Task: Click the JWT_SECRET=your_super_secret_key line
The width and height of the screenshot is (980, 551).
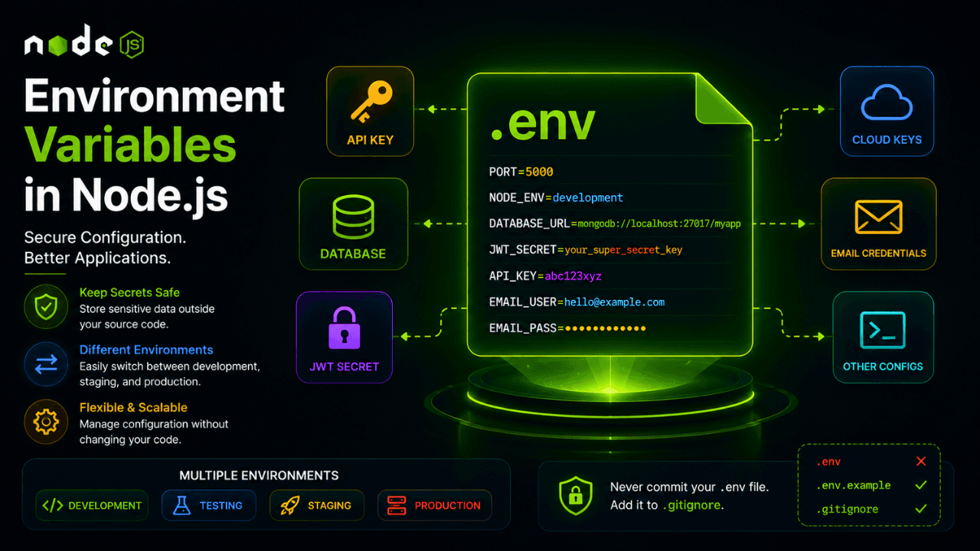Action: point(585,249)
